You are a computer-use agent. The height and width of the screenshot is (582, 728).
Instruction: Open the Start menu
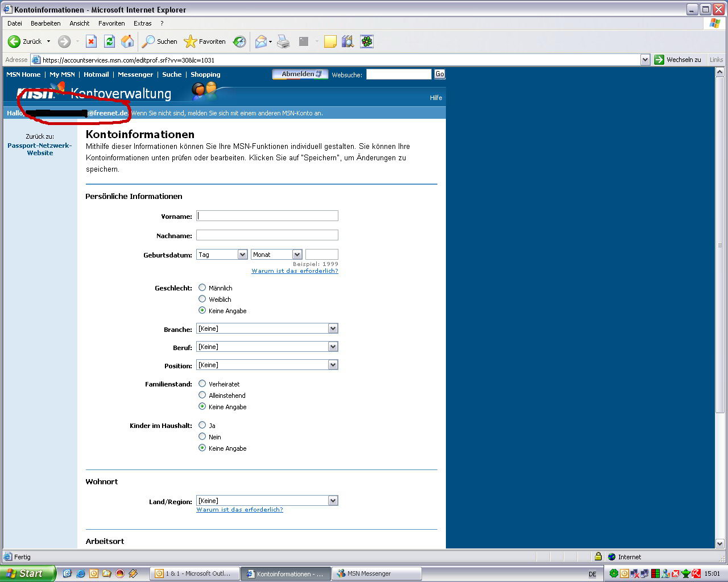click(x=27, y=573)
